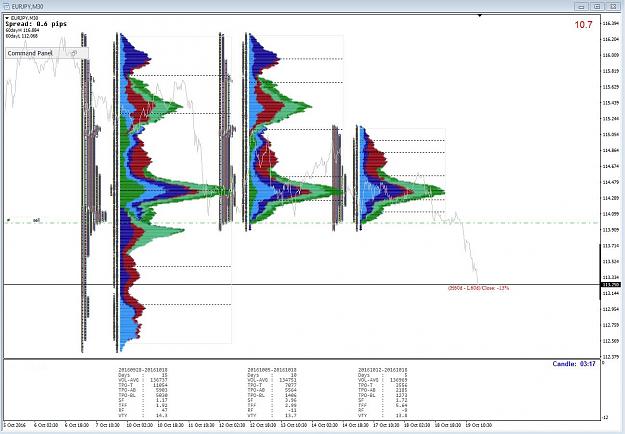Click the 60dayH 116.884 label

[x=22, y=30]
